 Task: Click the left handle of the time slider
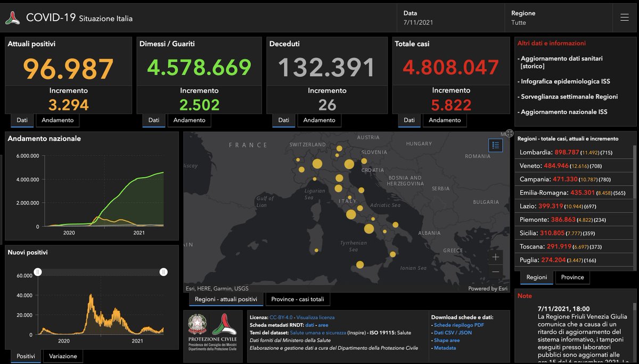tap(38, 272)
